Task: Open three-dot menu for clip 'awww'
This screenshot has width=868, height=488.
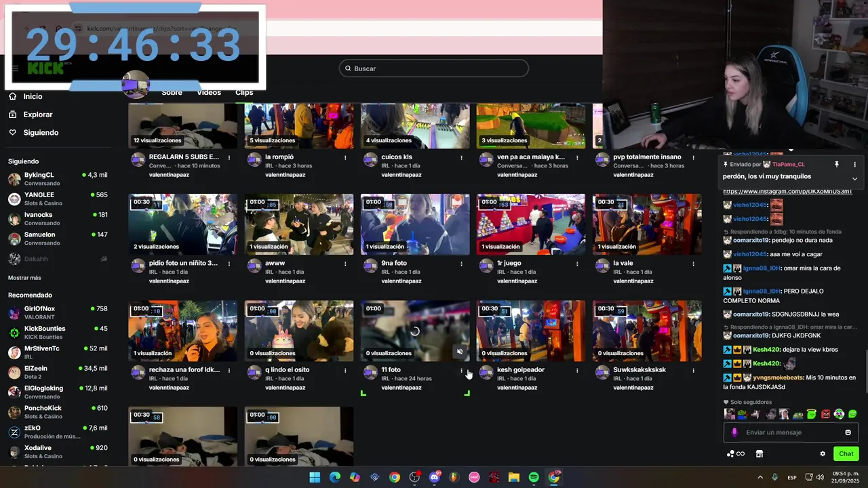Action: (x=345, y=264)
